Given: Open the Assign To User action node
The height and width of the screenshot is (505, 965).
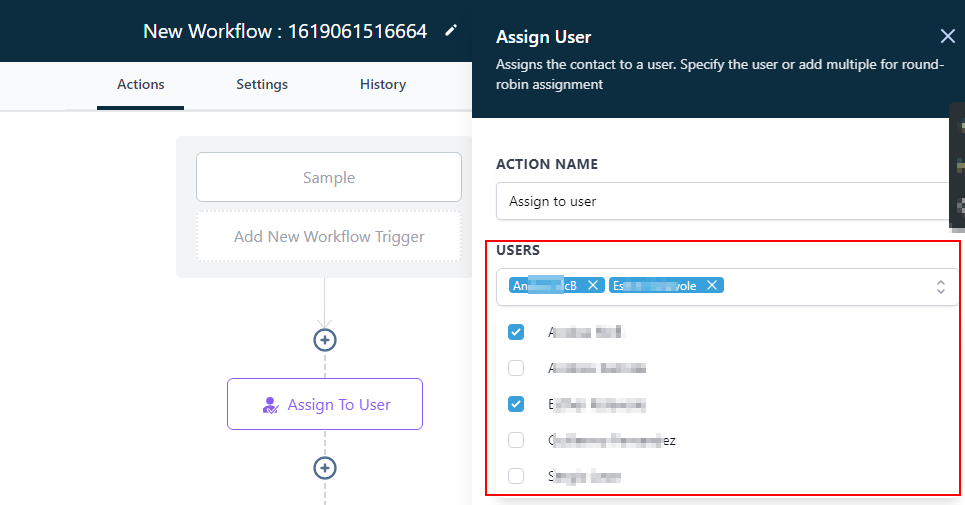Looking at the screenshot, I should click(325, 405).
